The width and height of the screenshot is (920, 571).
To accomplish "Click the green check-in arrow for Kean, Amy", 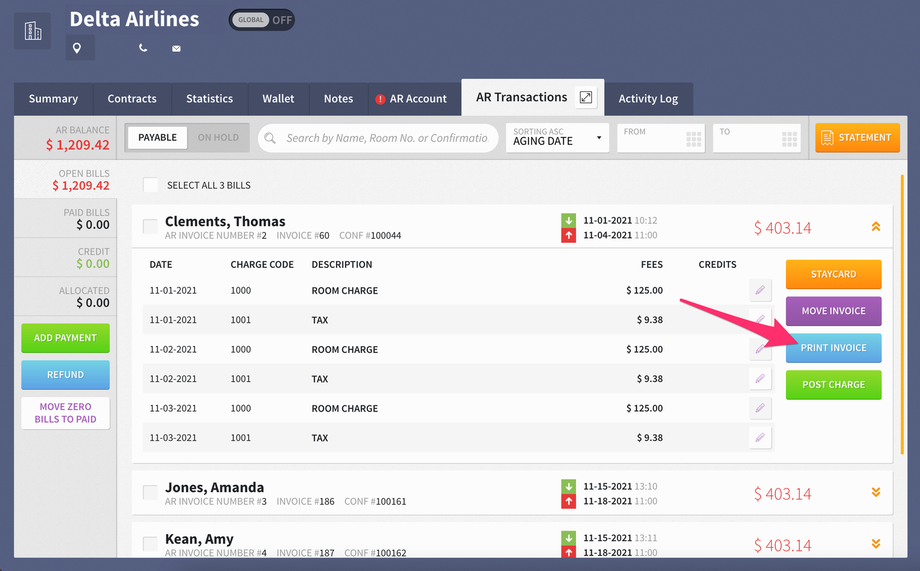I will 569,538.
